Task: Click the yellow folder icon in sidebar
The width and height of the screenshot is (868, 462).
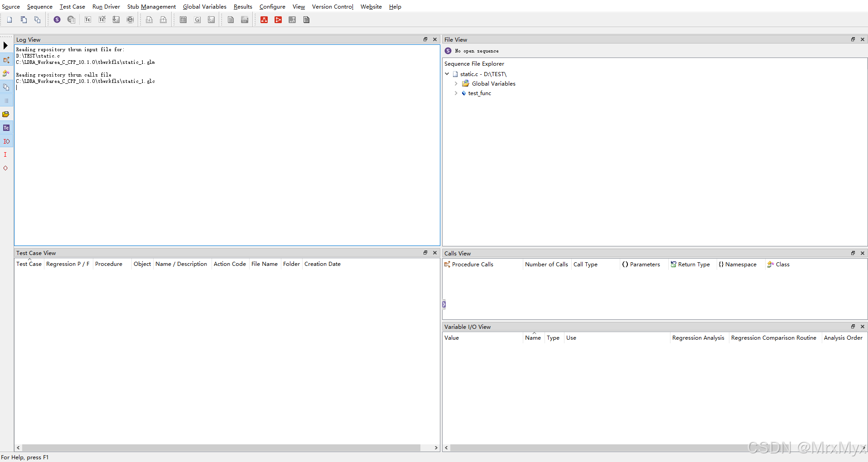Action: [x=6, y=114]
